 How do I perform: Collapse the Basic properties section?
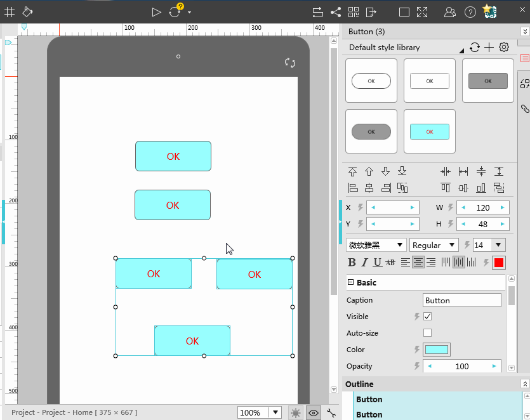point(350,282)
